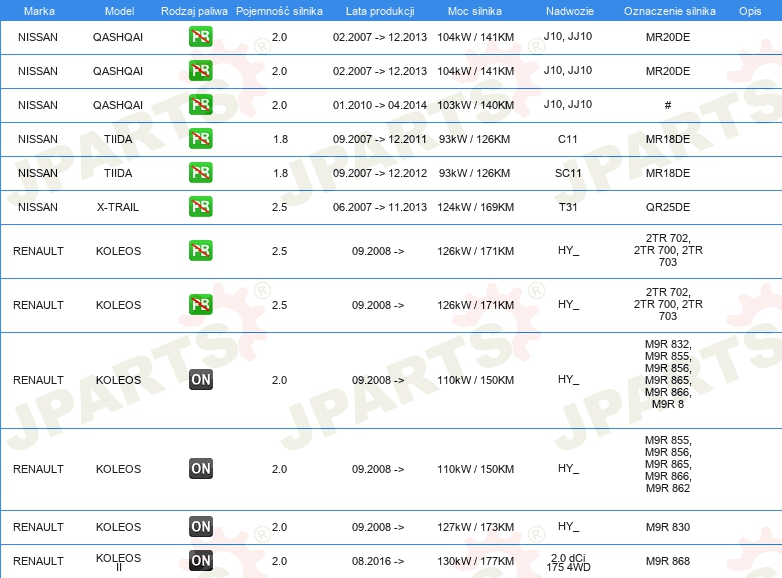
Task: Click the '08.2016 ->' production date cell
Action: 378,561
